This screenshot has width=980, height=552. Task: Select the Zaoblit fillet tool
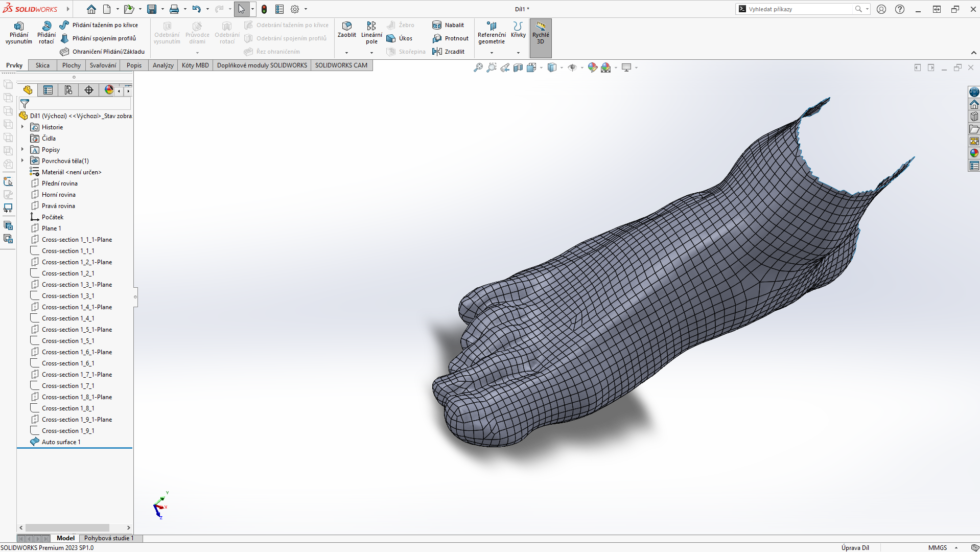[346, 30]
